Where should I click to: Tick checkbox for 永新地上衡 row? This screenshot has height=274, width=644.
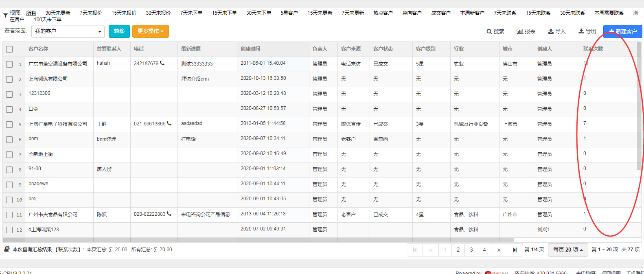pyautogui.click(x=9, y=155)
